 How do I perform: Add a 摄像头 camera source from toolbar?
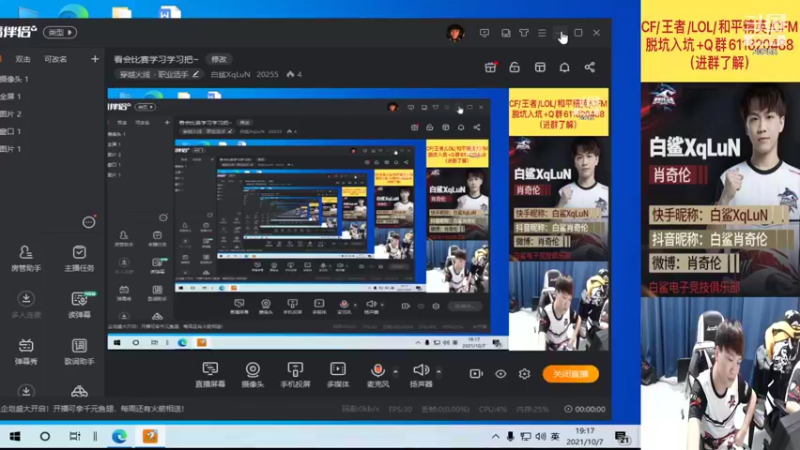pos(253,375)
